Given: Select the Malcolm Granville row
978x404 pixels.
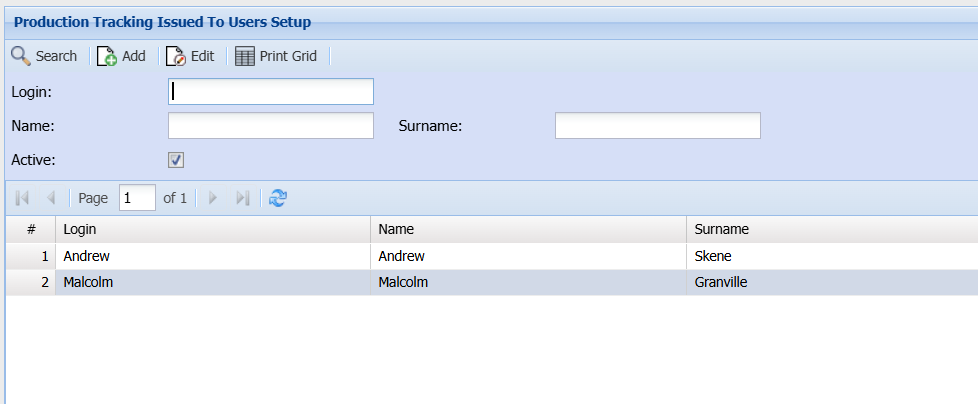Looking at the screenshot, I should pyautogui.click(x=492, y=282).
